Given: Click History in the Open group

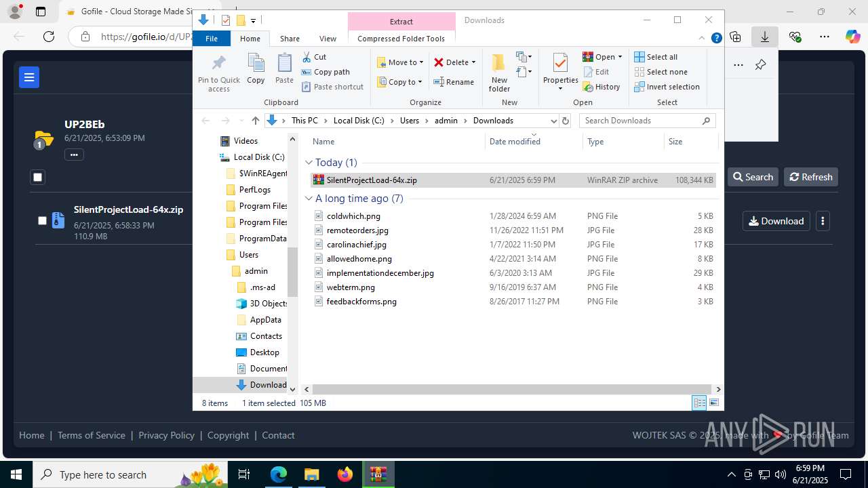Looking at the screenshot, I should 601,87.
